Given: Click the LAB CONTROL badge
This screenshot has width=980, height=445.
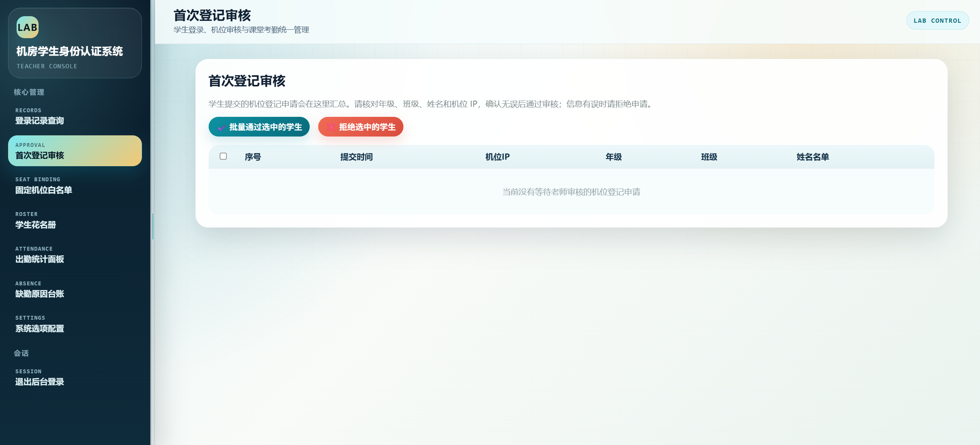Looking at the screenshot, I should 937,20.
